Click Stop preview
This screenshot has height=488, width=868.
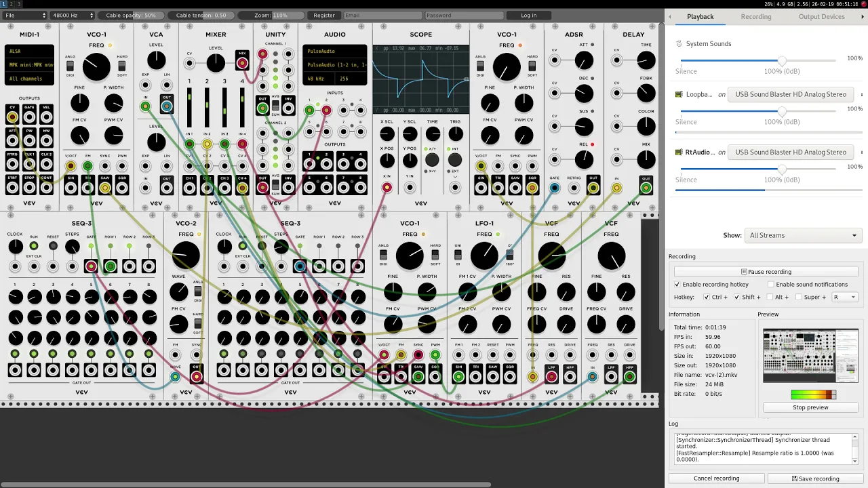(x=810, y=407)
